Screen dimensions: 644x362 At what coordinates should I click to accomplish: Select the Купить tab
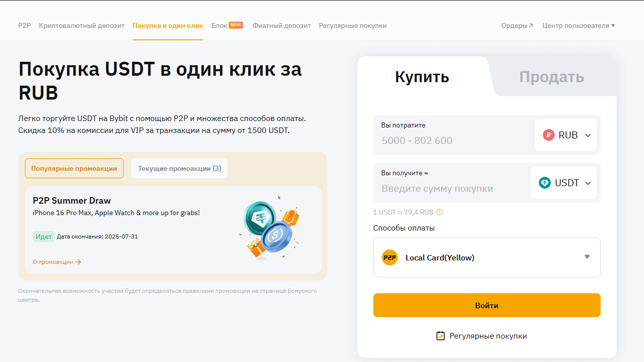pyautogui.click(x=422, y=77)
